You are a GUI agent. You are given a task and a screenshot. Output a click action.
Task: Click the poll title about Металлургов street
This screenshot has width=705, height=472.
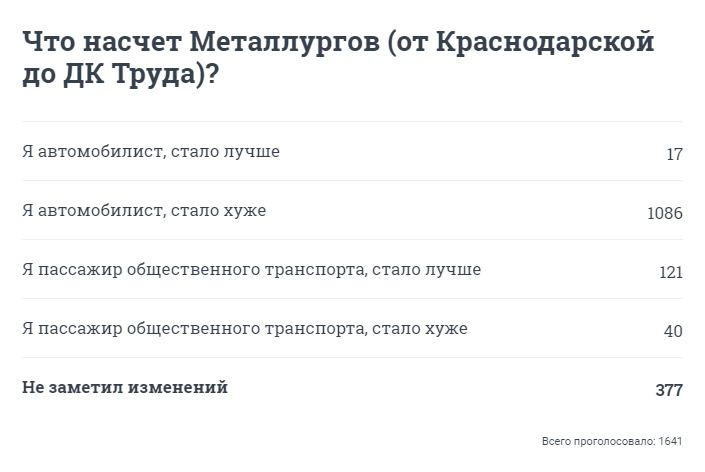click(338, 58)
